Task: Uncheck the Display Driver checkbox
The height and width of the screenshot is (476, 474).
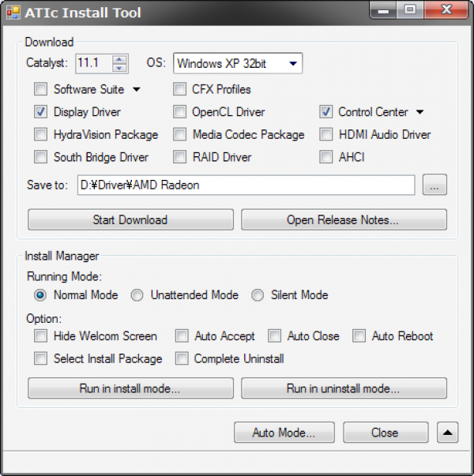Action: click(41, 112)
